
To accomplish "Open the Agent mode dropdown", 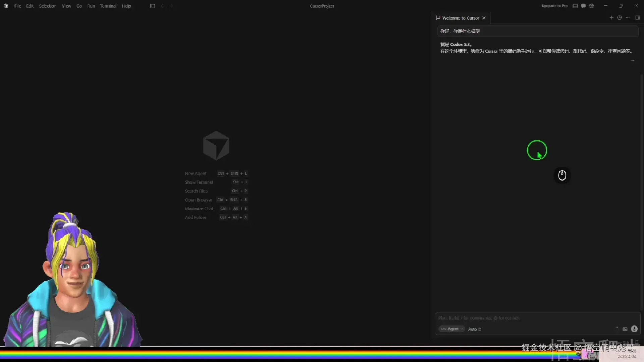I will pyautogui.click(x=451, y=329).
